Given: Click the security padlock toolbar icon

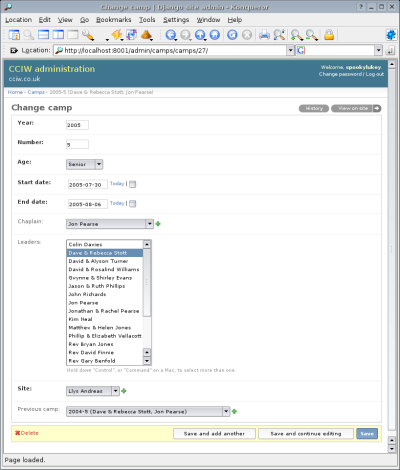Looking at the screenshot, I should pyautogui.click(x=329, y=35).
